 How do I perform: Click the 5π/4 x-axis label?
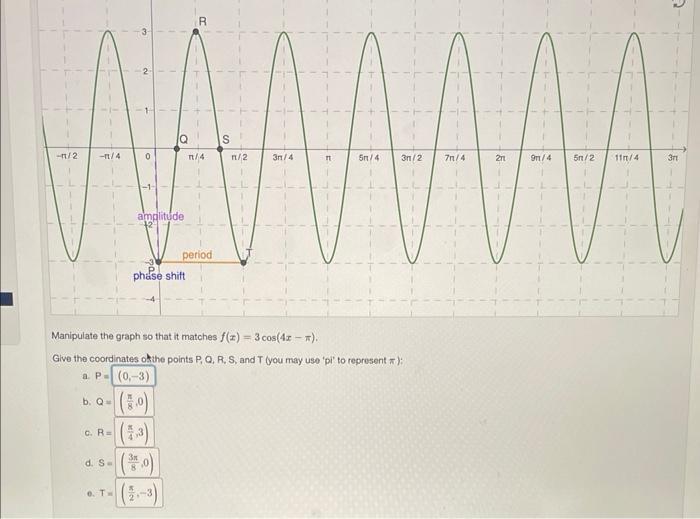pyautogui.click(x=369, y=158)
